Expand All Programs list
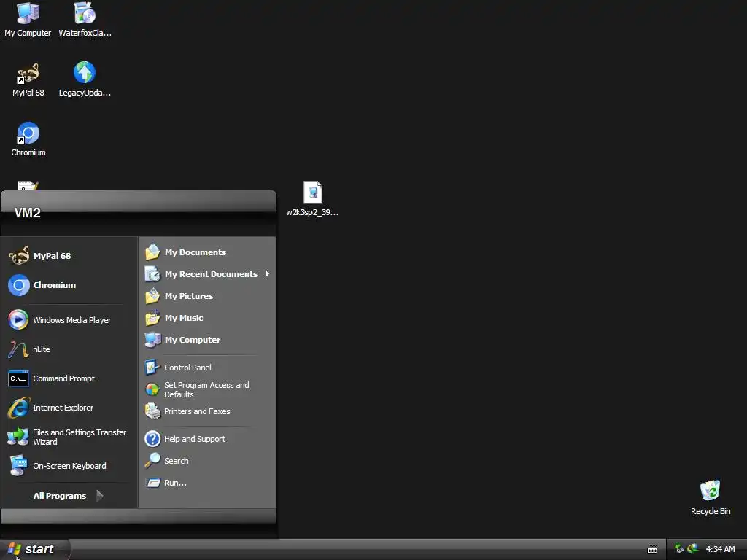This screenshot has height=560, width=747. click(69, 496)
